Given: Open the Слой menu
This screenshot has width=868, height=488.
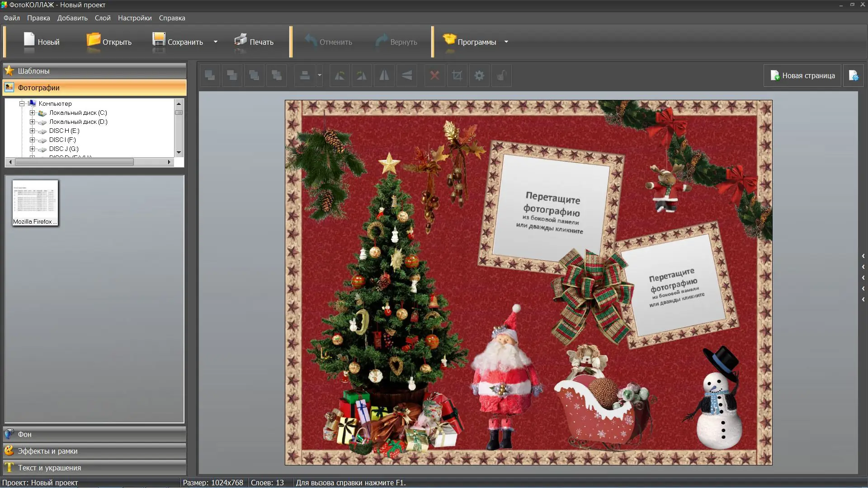Looking at the screenshot, I should point(103,18).
